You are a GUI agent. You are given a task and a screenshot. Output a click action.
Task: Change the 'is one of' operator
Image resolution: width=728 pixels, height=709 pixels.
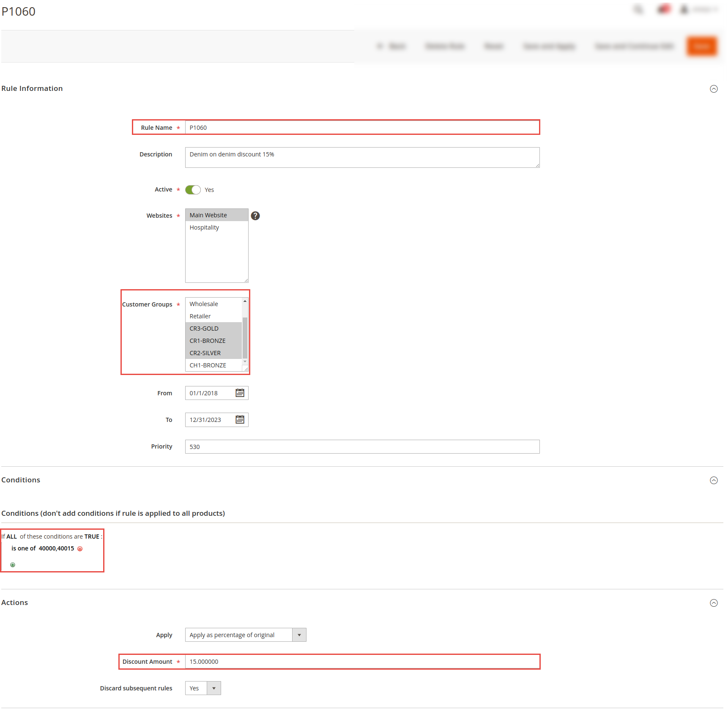(24, 548)
